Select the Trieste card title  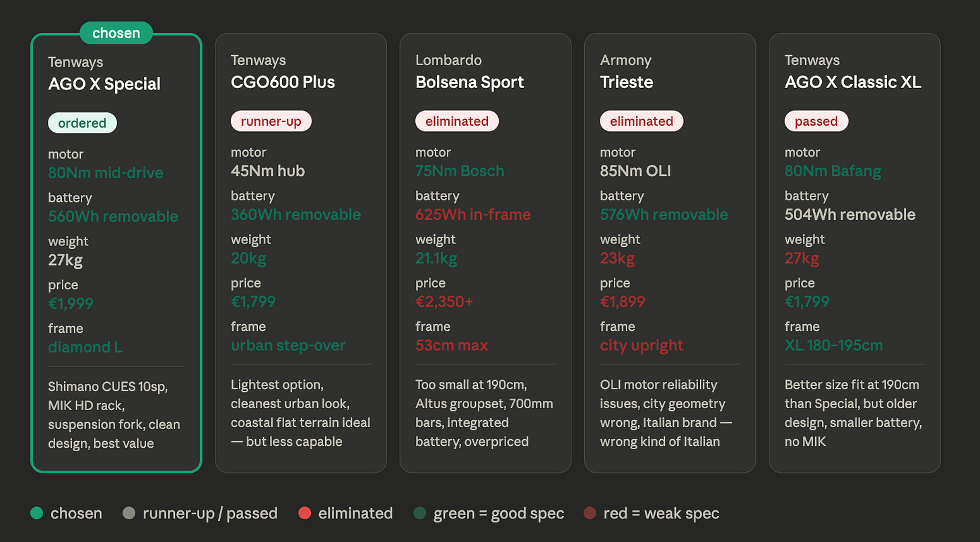coord(627,82)
